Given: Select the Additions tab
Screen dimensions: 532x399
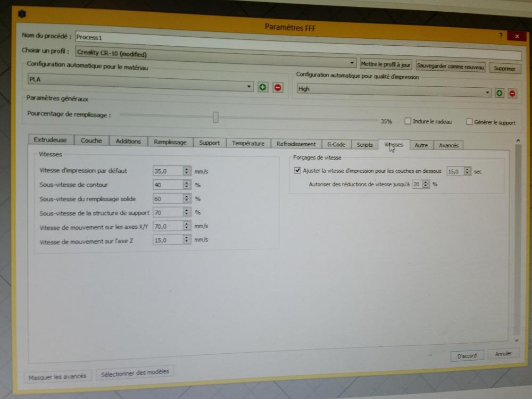Looking at the screenshot, I should click(x=128, y=141).
